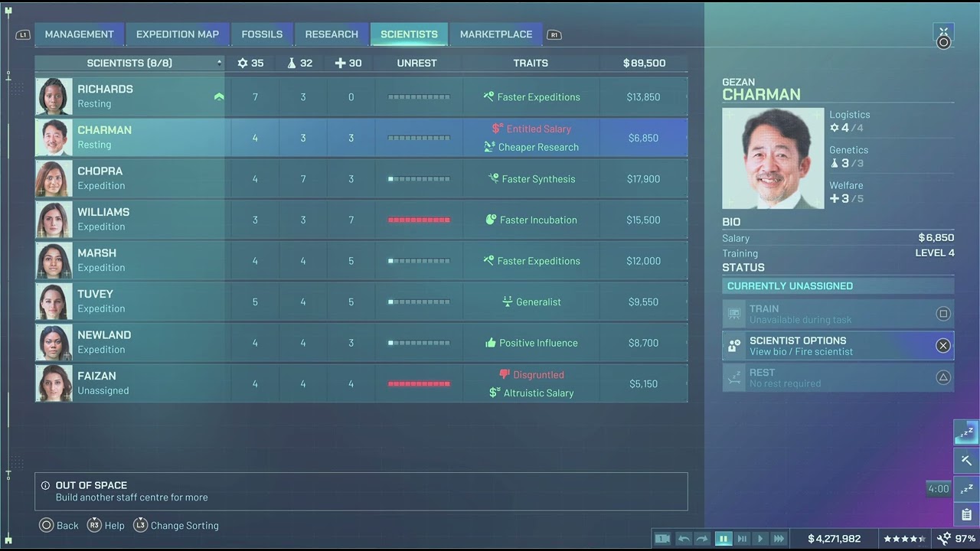Go to the Marketplace tab

point(496,34)
